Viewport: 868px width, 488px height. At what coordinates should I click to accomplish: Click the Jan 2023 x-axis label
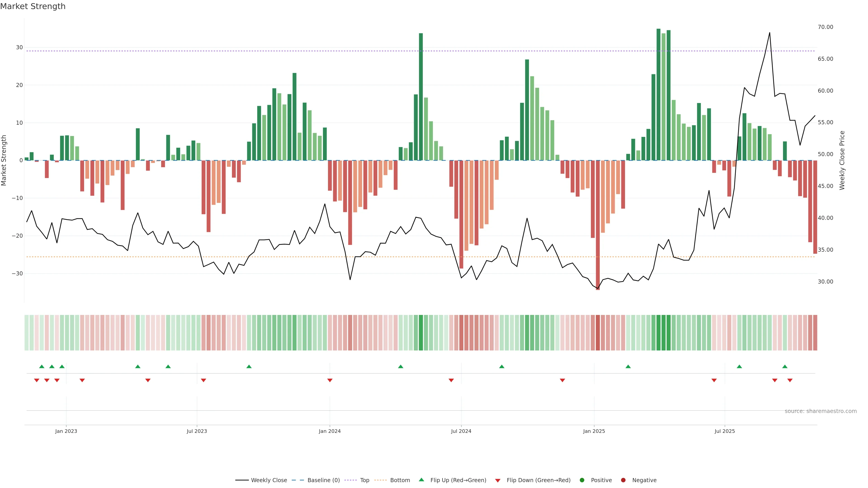pos(66,431)
